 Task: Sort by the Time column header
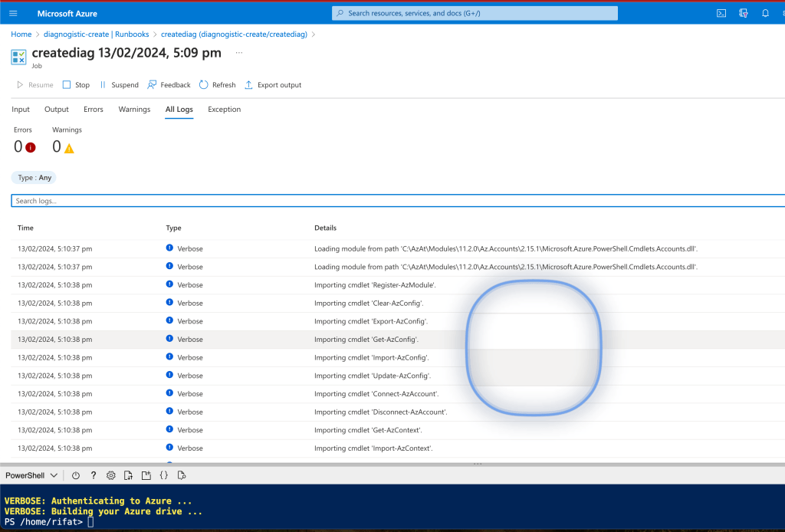(x=25, y=228)
